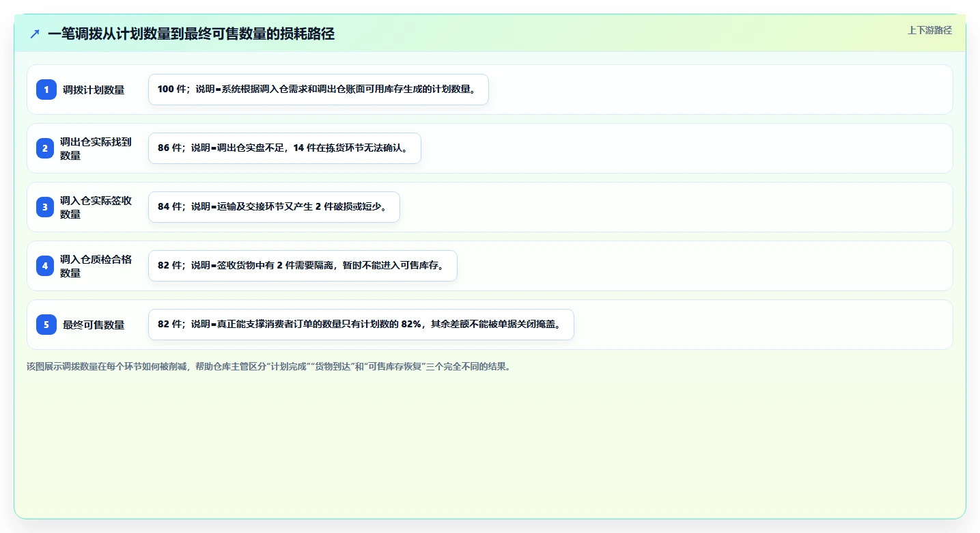Click the heading 一笔调拨从计划数量到最终可售数量的损耗路径

pos(191,34)
